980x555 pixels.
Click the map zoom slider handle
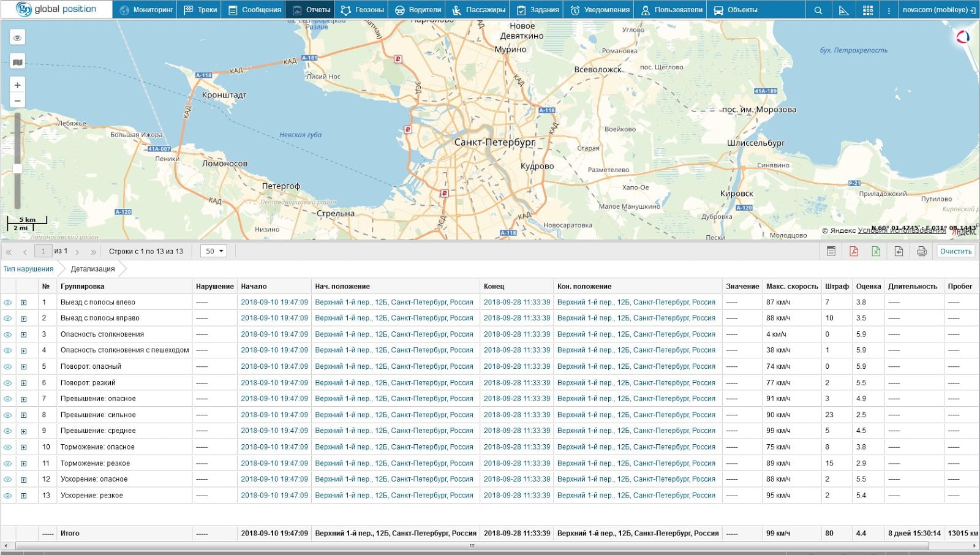coord(18,169)
